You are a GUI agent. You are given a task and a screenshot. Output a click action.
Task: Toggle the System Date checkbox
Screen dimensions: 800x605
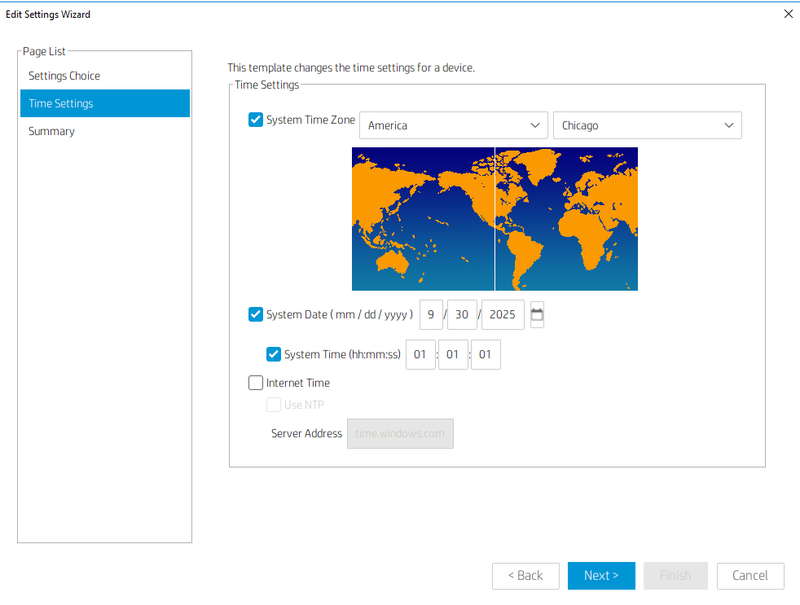tap(256, 315)
